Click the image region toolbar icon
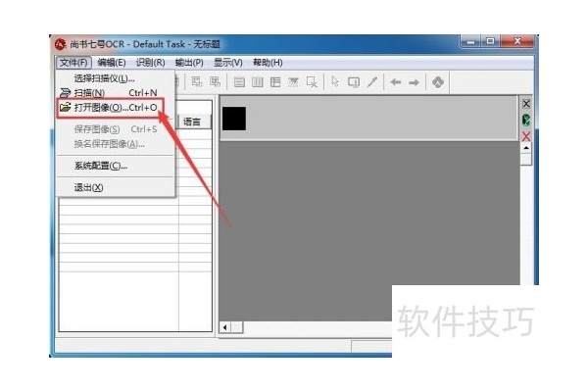This screenshot has height=392, width=588. (293, 81)
